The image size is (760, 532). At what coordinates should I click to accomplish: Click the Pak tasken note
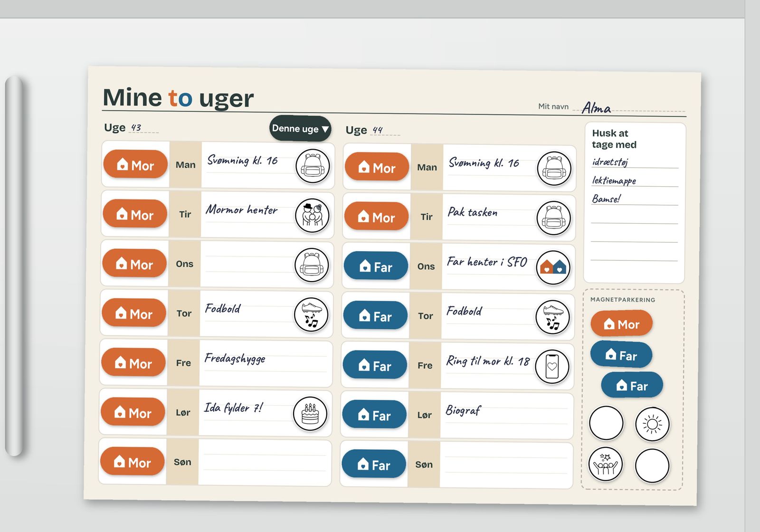point(473,212)
